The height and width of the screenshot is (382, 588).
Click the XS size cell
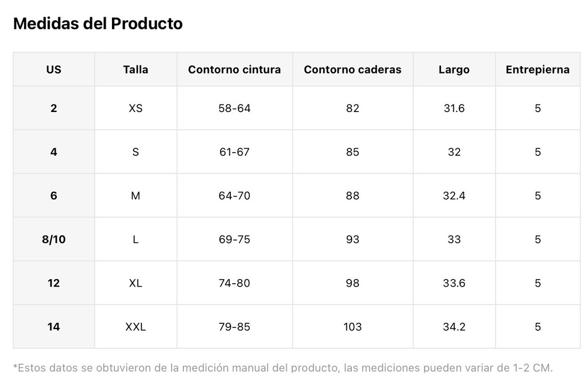136,108
